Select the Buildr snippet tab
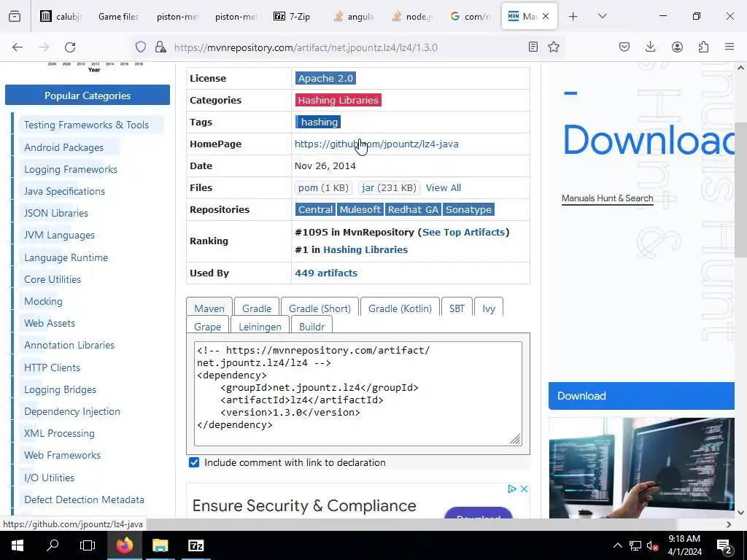 [x=311, y=327]
